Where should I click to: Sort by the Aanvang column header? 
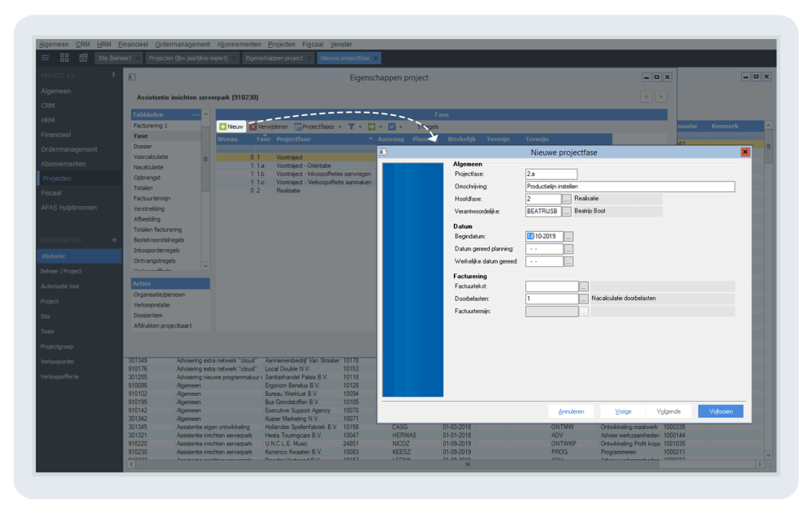tap(391, 140)
